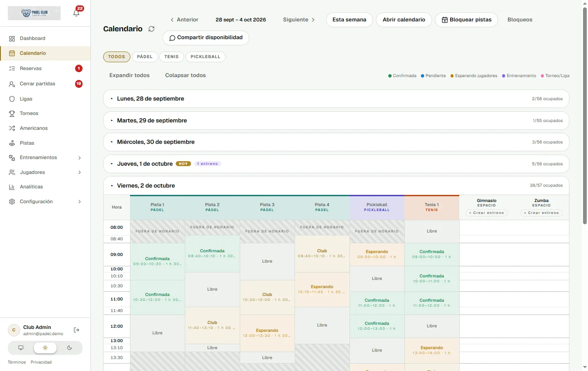Filter calendar by Tenis
This screenshot has height=371, width=588.
tap(172, 57)
